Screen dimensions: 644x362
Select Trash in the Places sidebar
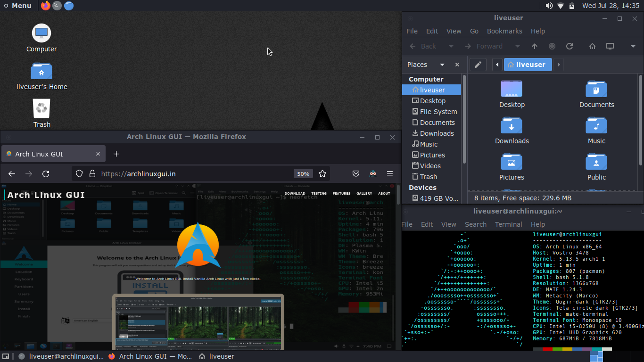click(431, 177)
